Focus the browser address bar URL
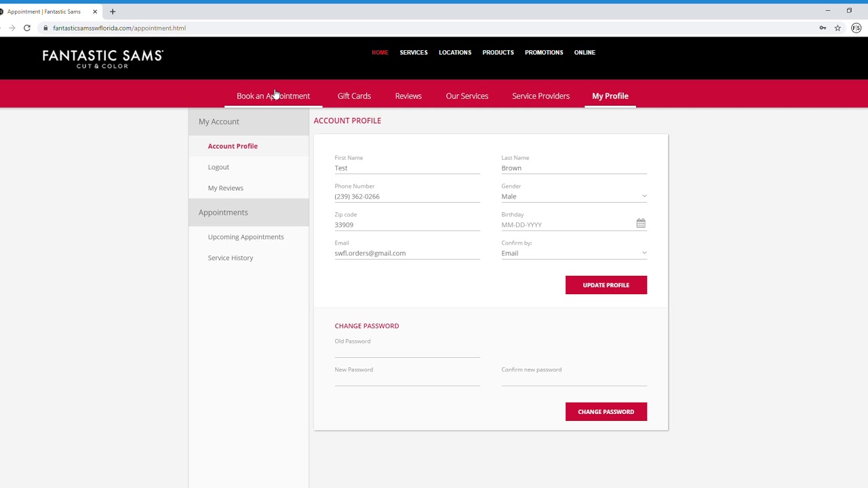The image size is (868, 488). 119,28
